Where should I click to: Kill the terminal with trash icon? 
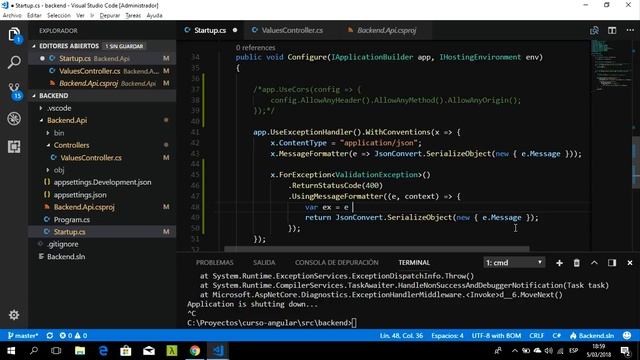pyautogui.click(x=576, y=263)
